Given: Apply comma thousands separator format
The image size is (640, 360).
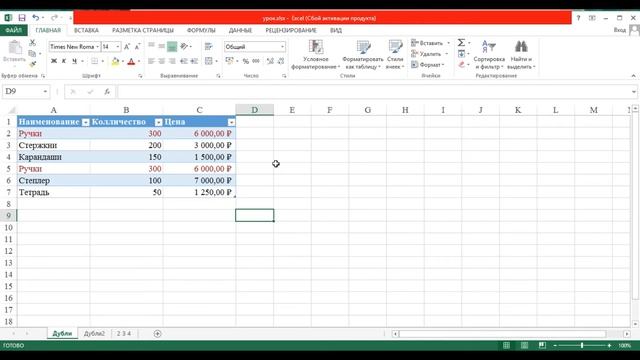Looking at the screenshot, I should tap(256, 61).
